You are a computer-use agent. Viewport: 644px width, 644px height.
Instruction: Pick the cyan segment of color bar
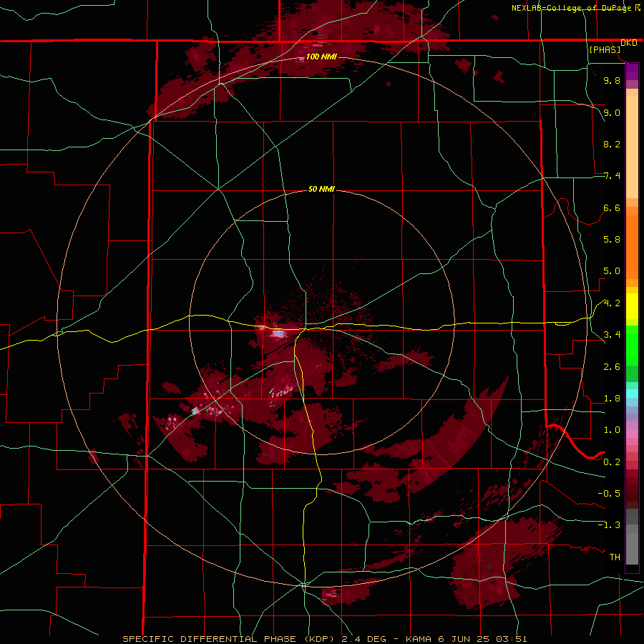point(632,393)
